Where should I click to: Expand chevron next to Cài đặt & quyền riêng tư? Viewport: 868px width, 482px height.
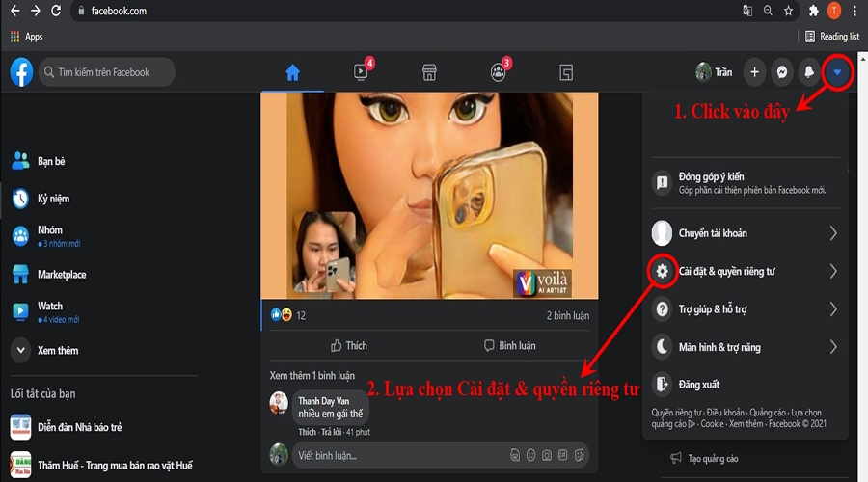pyautogui.click(x=833, y=271)
